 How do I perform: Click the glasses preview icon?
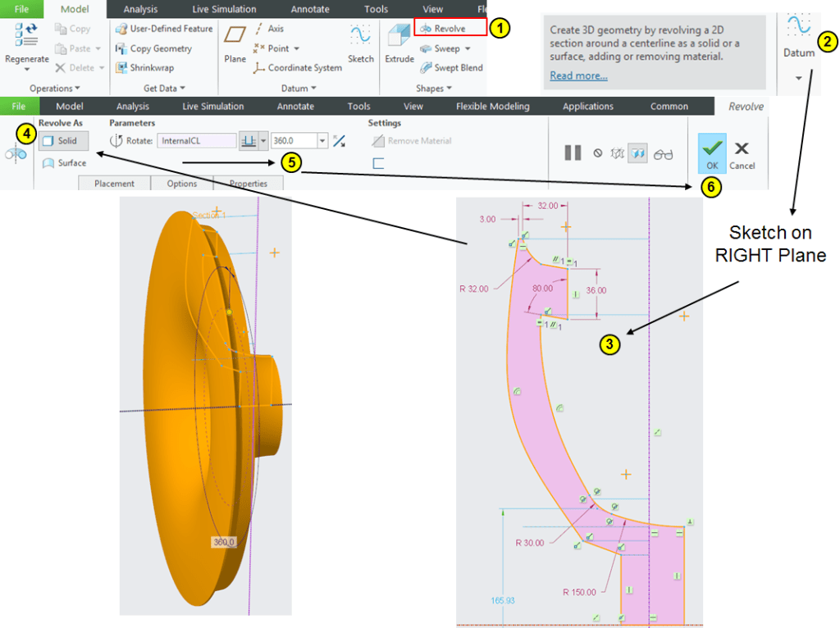click(x=663, y=152)
